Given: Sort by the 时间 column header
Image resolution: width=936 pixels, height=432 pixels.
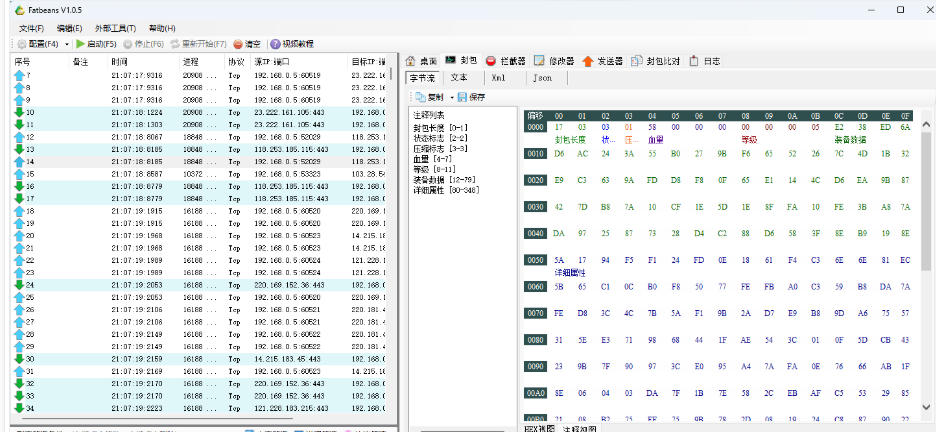Looking at the screenshot, I should click(119, 62).
